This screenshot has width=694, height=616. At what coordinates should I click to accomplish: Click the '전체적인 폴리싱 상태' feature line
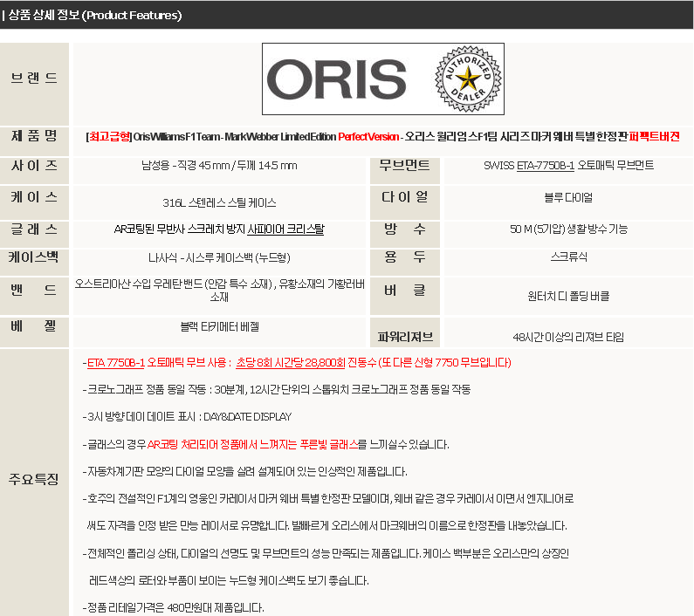[x=326, y=553]
